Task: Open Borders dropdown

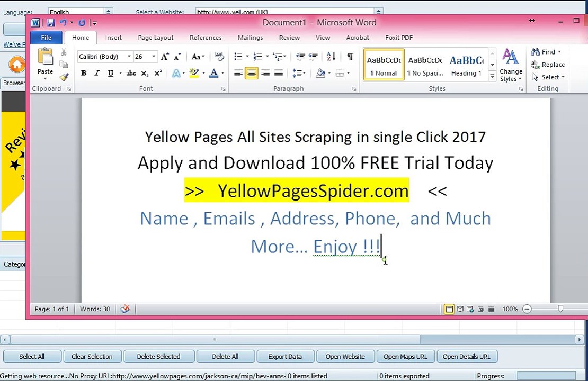Action: 349,73
